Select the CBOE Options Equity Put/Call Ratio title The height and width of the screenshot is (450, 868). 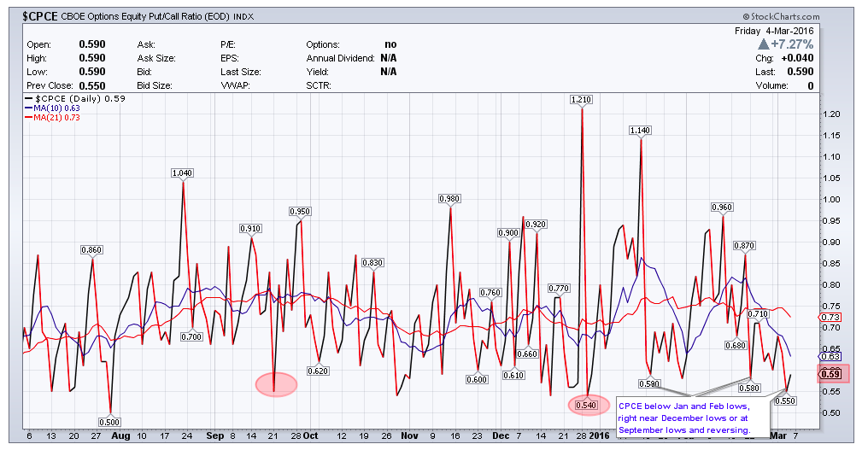click(145, 16)
